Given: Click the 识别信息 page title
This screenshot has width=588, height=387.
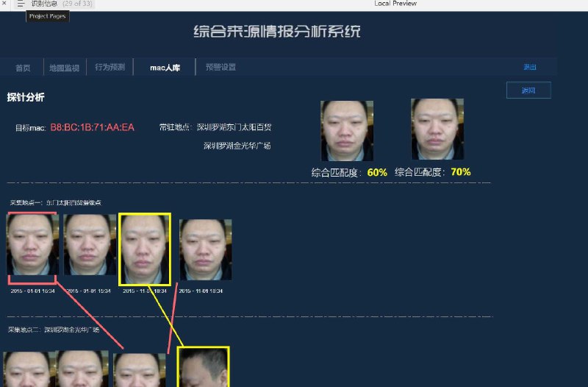Looking at the screenshot, I should point(44,4).
